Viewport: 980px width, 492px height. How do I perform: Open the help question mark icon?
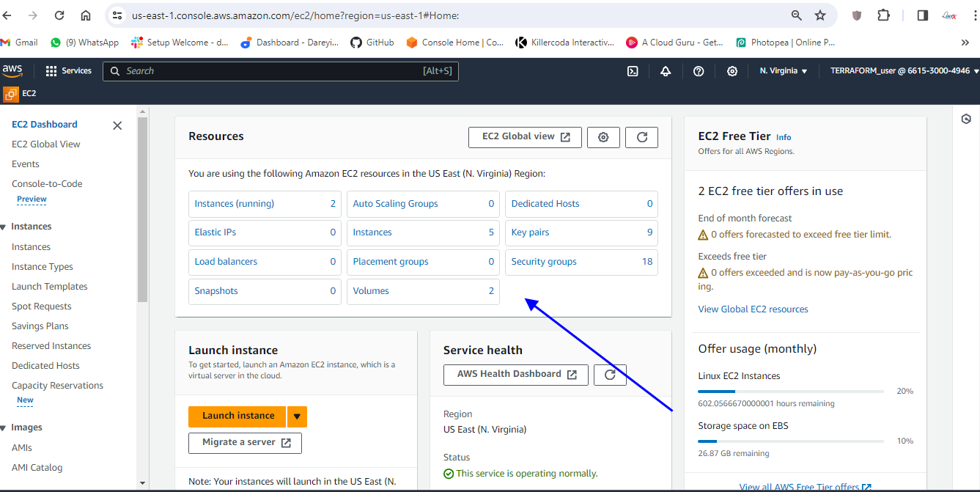[x=699, y=71]
